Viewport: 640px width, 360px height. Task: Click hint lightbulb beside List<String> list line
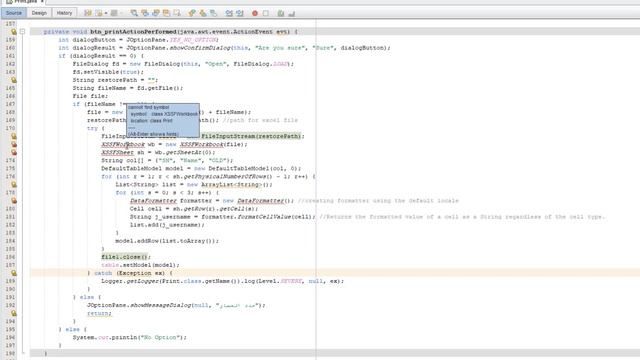tap(13, 184)
